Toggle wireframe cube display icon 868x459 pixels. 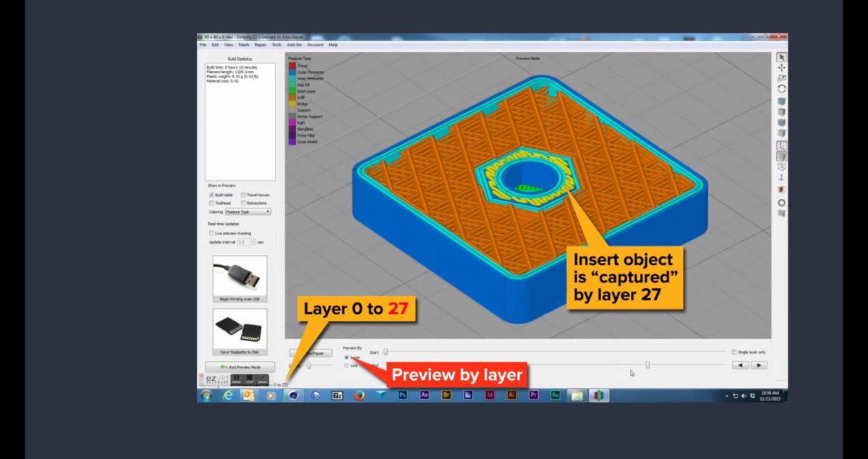pyautogui.click(x=781, y=167)
